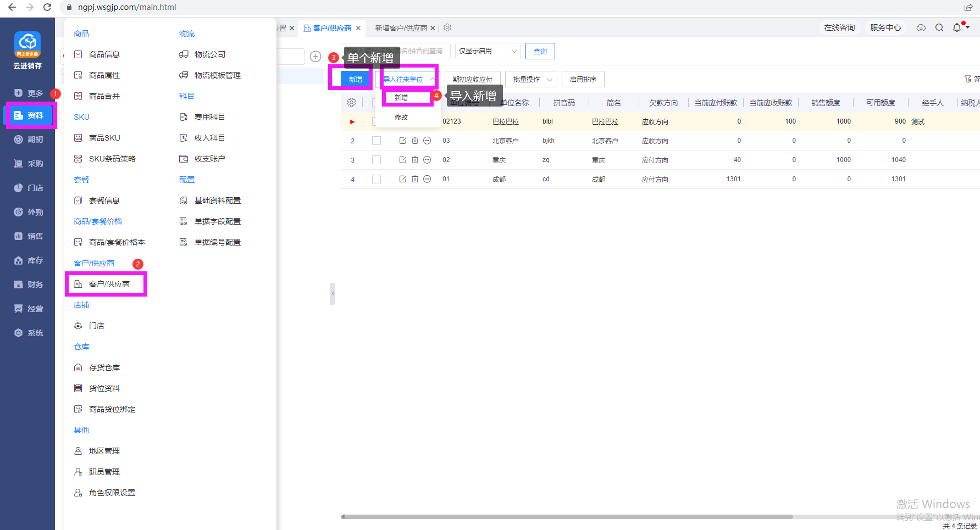Viewport: 980px width, 530px height.
Task: Click the table column settings gear icon
Action: (352, 103)
